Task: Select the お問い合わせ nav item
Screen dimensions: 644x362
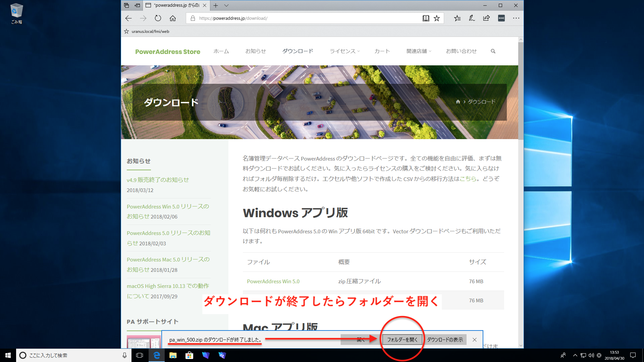Action: pyautogui.click(x=461, y=51)
